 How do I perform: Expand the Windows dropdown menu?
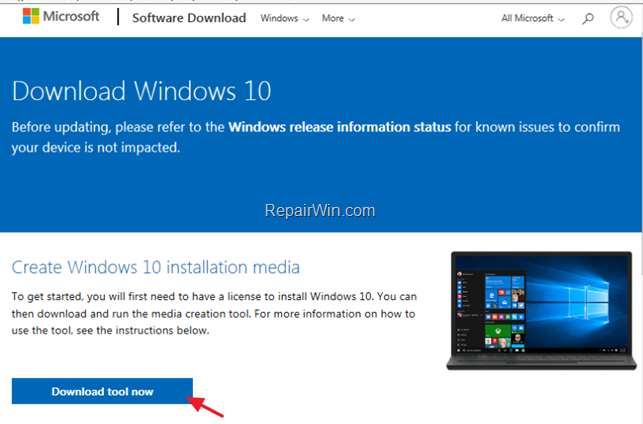tap(285, 18)
